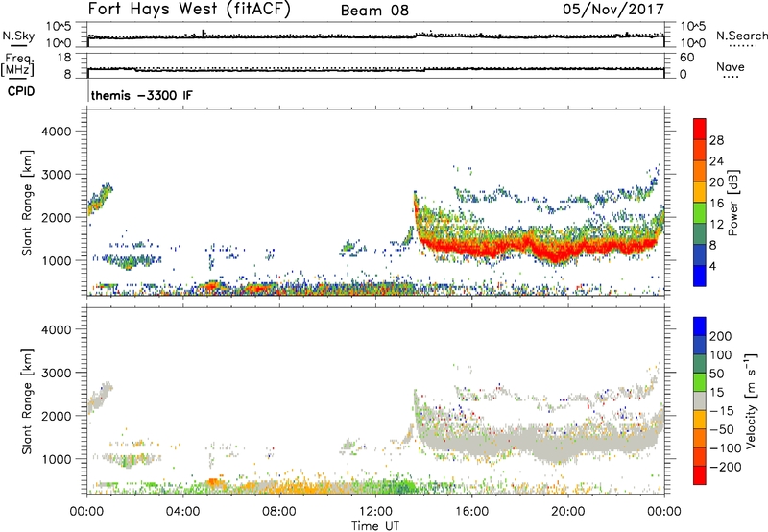Click the "24" power colorbar label
Image resolution: width=768 pixels, height=532 pixels.
click(716, 161)
